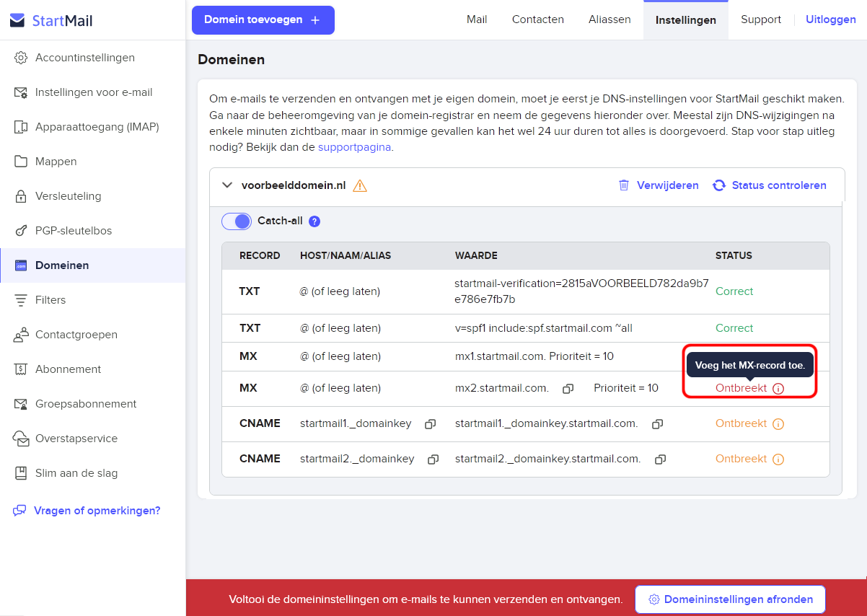The image size is (867, 616).
Task: Click the StartMail logo
Action: pyautogui.click(x=51, y=21)
